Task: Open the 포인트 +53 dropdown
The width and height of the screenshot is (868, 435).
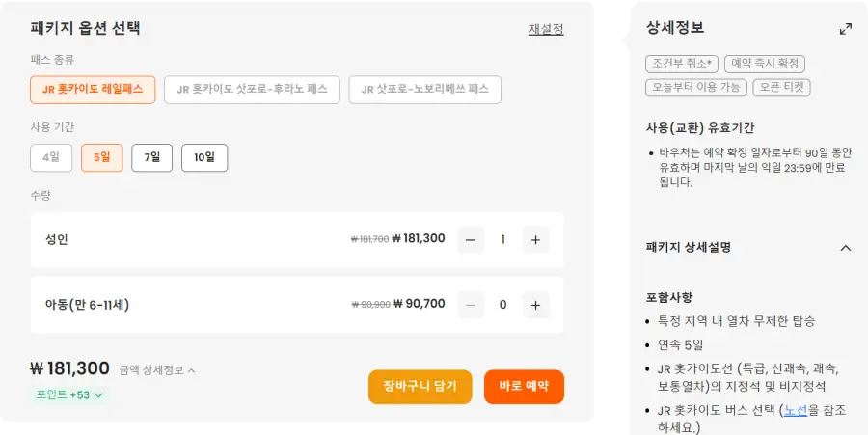Action: pyautogui.click(x=69, y=395)
